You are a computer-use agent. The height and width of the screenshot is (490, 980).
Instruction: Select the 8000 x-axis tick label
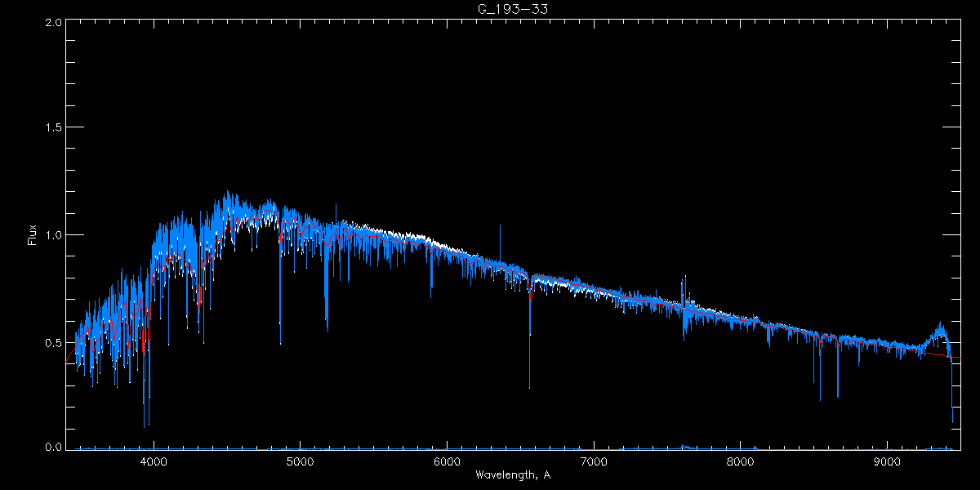pos(740,461)
